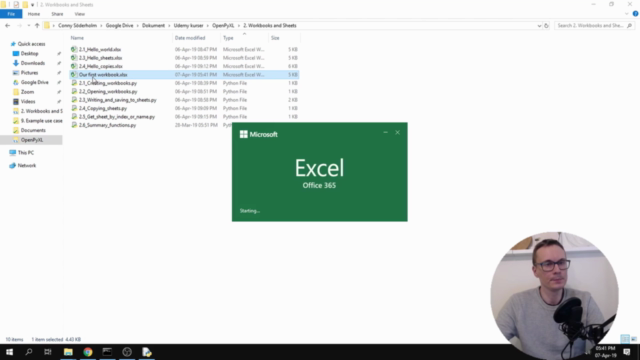Viewport: 640px width, 360px height.
Task: Click the Google Drive breadcrumb
Action: coord(120,25)
